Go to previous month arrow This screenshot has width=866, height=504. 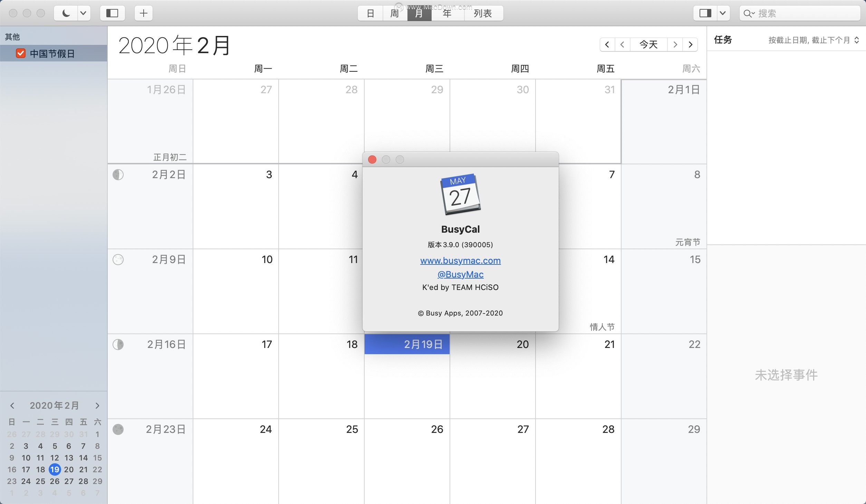click(623, 44)
